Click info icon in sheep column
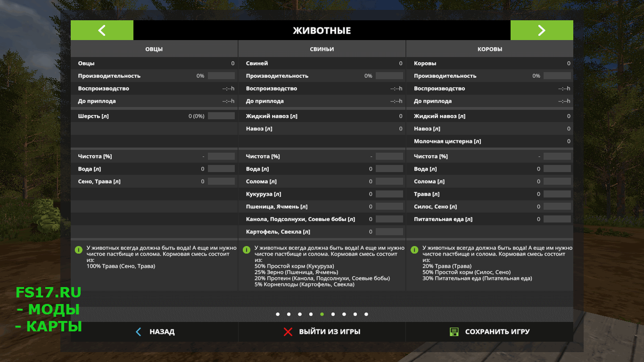The image size is (644, 362). [78, 249]
